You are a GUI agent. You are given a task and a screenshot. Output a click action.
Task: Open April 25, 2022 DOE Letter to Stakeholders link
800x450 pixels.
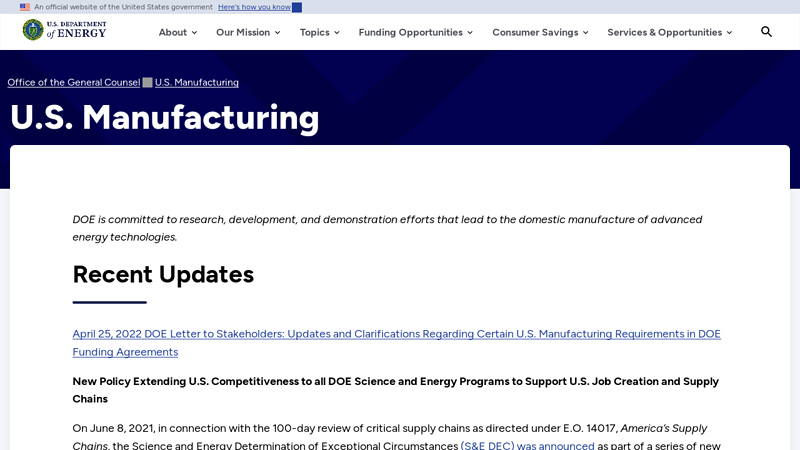tap(396, 343)
